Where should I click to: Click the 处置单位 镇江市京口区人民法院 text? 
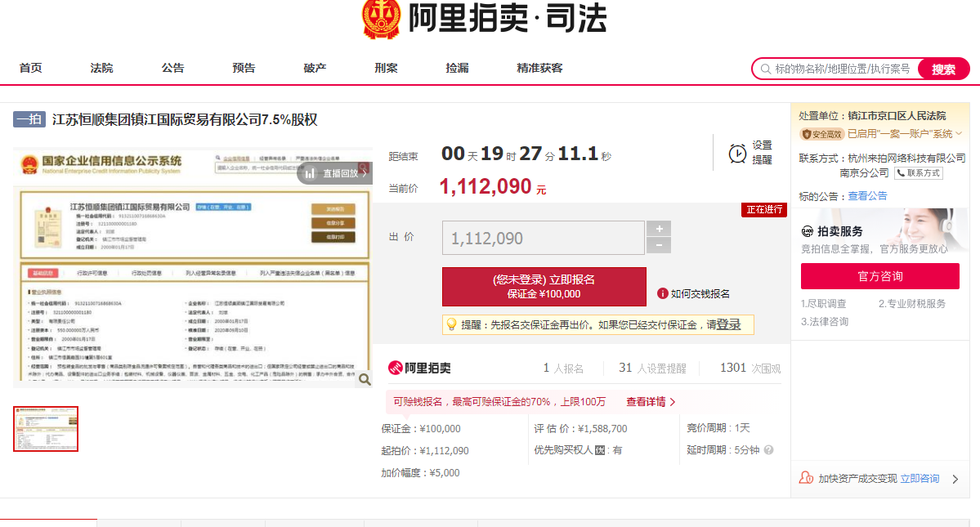[872, 115]
